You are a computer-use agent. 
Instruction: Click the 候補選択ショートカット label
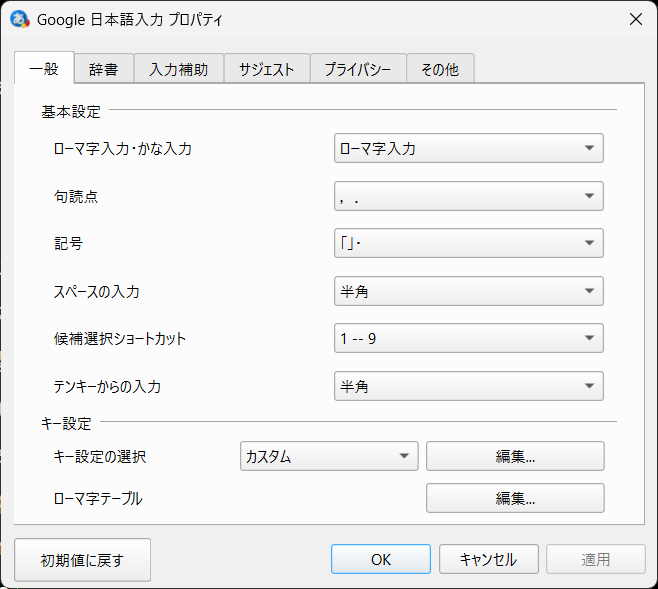click(x=120, y=339)
